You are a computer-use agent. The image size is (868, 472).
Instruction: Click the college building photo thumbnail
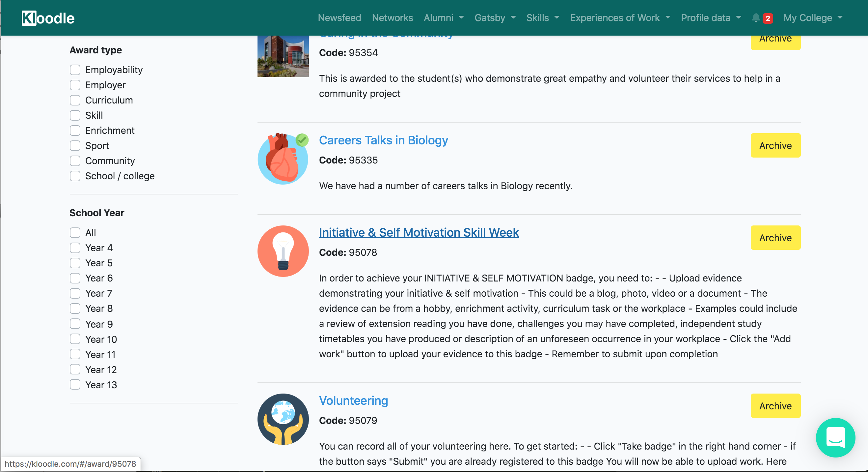(x=283, y=56)
